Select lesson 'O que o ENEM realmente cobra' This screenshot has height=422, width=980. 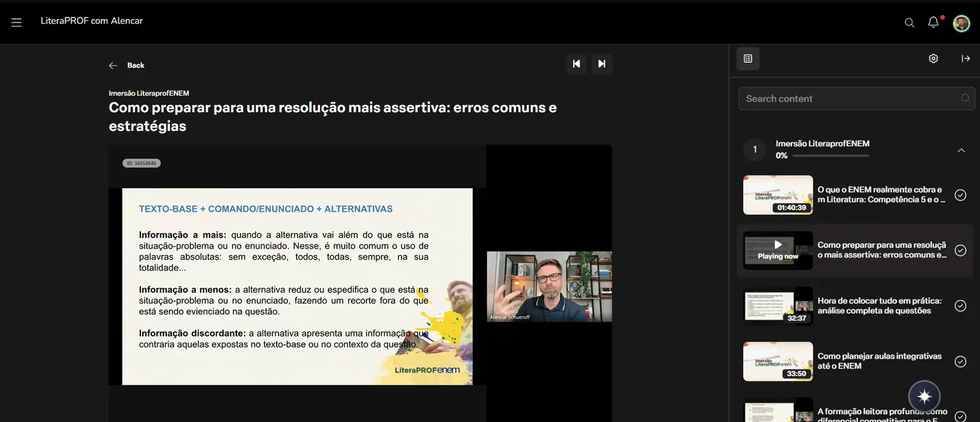pyautogui.click(x=881, y=195)
